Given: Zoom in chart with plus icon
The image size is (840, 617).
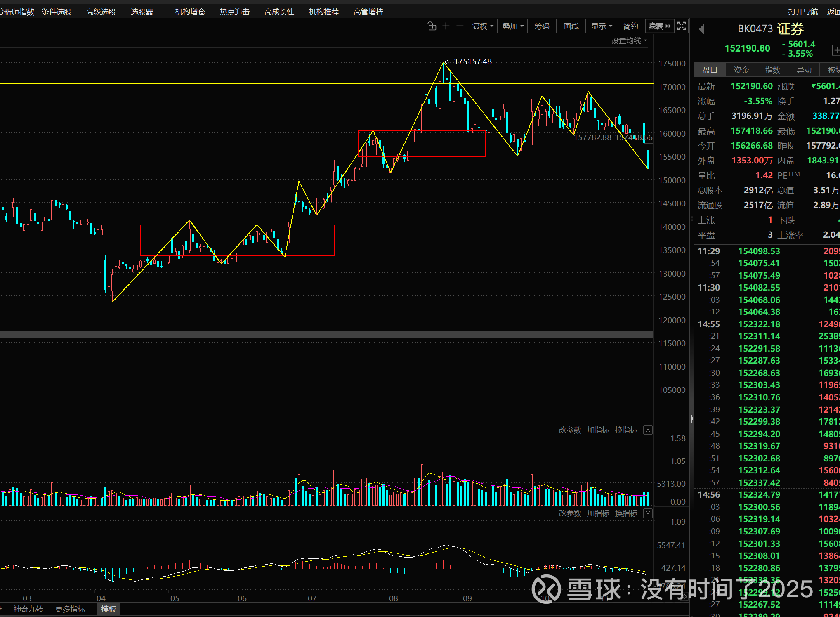Looking at the screenshot, I should [x=446, y=26].
